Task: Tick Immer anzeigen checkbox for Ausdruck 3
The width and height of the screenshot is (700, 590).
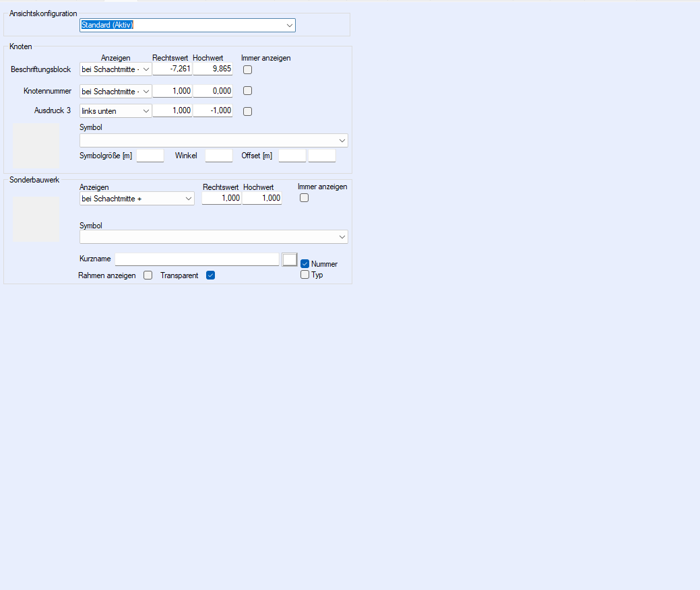Action: (247, 112)
